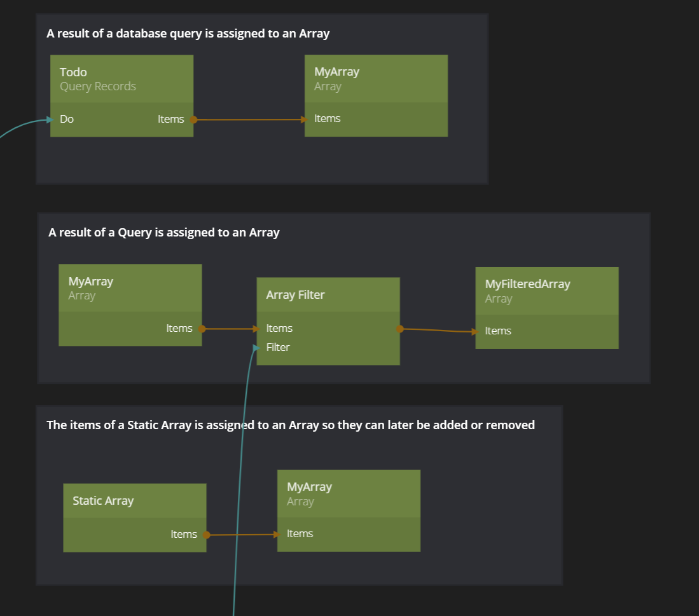The width and height of the screenshot is (699, 616).
Task: Select the "result of a Query" comment title
Action: pos(164,233)
